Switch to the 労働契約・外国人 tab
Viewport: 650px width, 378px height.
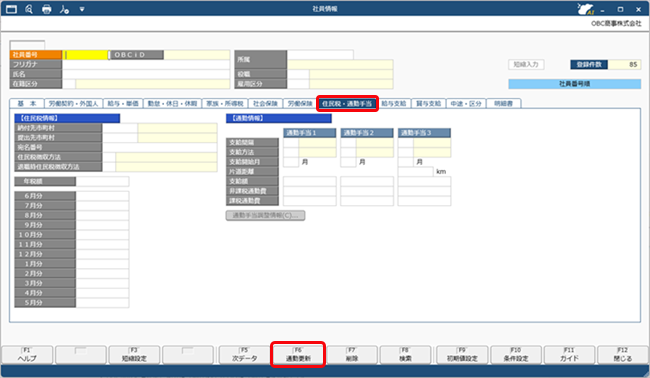tap(73, 103)
